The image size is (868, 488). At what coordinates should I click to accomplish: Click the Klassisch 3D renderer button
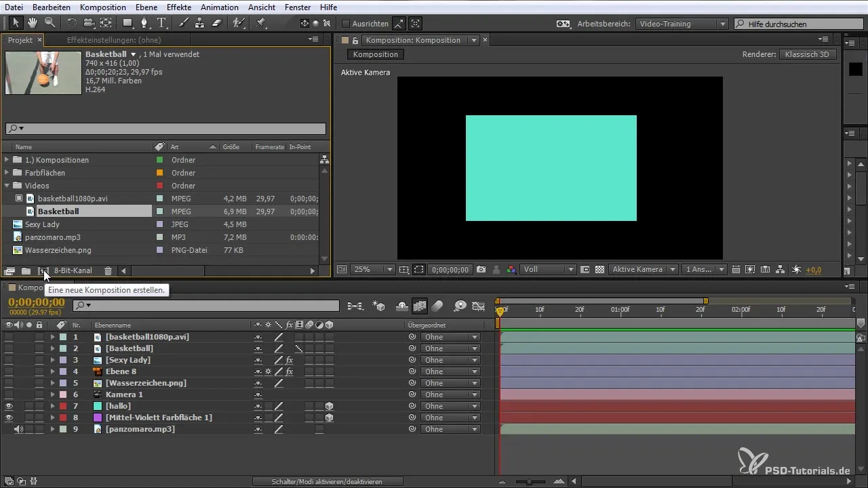click(x=807, y=54)
